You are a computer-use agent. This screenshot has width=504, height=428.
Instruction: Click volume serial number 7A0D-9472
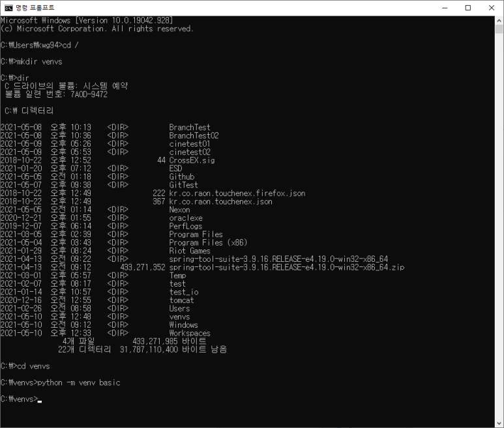tap(89, 94)
